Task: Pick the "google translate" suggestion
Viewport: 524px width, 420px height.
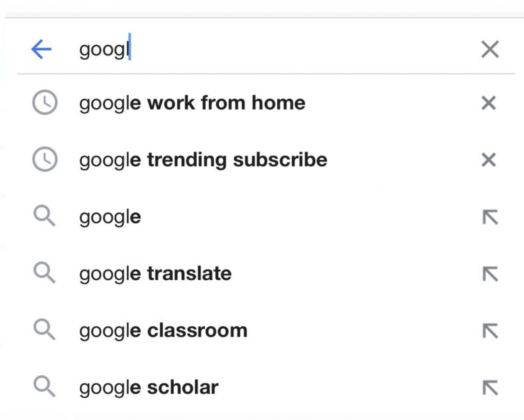Action: click(x=155, y=274)
